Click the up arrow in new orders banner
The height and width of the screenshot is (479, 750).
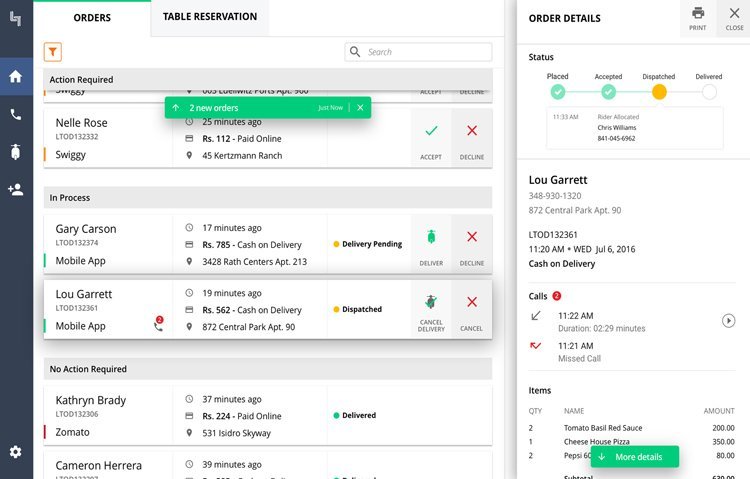(x=176, y=108)
